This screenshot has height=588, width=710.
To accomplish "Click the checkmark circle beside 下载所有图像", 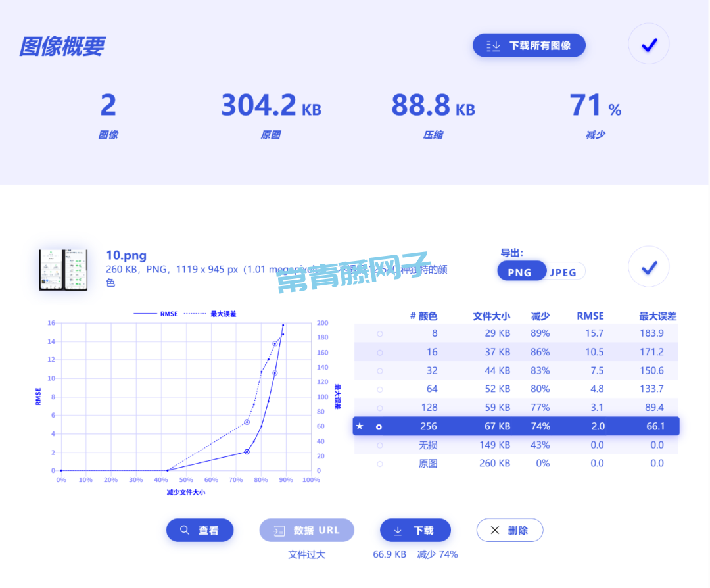I will point(648,45).
